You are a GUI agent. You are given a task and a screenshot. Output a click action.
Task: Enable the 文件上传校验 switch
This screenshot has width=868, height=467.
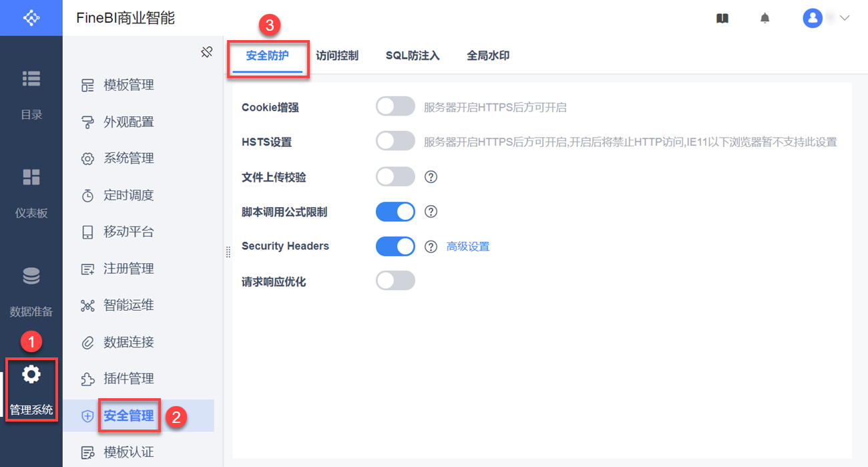pos(395,177)
